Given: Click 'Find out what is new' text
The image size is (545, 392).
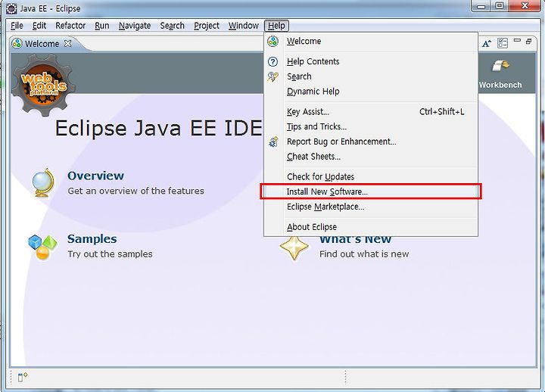Looking at the screenshot, I should click(x=364, y=254).
